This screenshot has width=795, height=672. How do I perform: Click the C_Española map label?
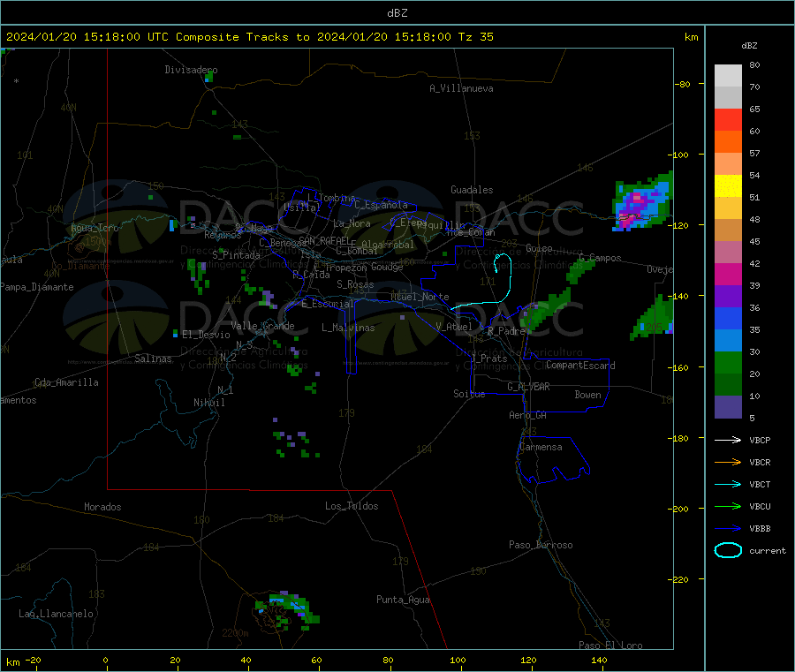tap(381, 205)
